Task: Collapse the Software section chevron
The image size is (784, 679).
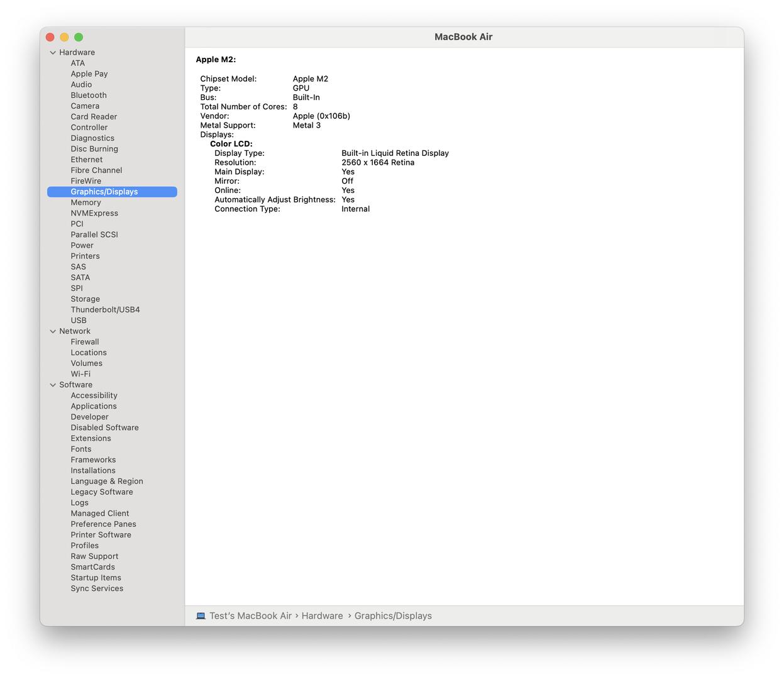Action: (53, 385)
